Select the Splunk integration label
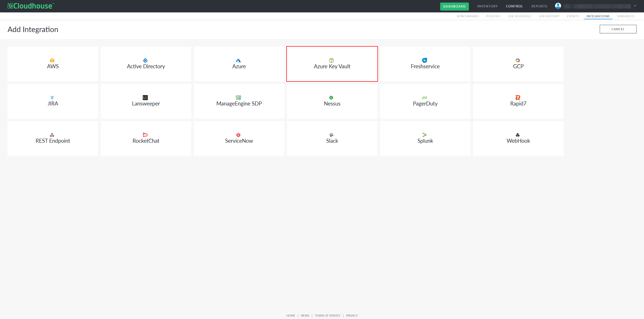Image resolution: width=644 pixels, height=319 pixels. 425,141
